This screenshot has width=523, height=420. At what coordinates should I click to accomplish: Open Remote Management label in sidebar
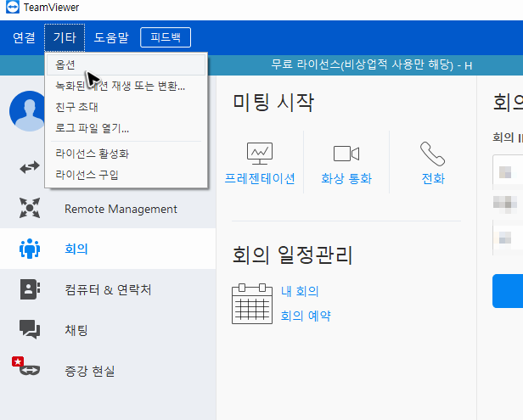tap(121, 209)
